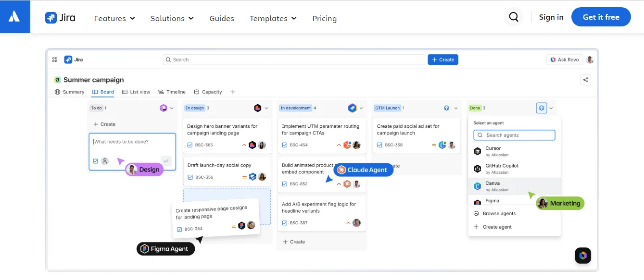Open the Rovo chat icon at bottom right
The width and height of the screenshot is (644, 280).
coord(583,256)
